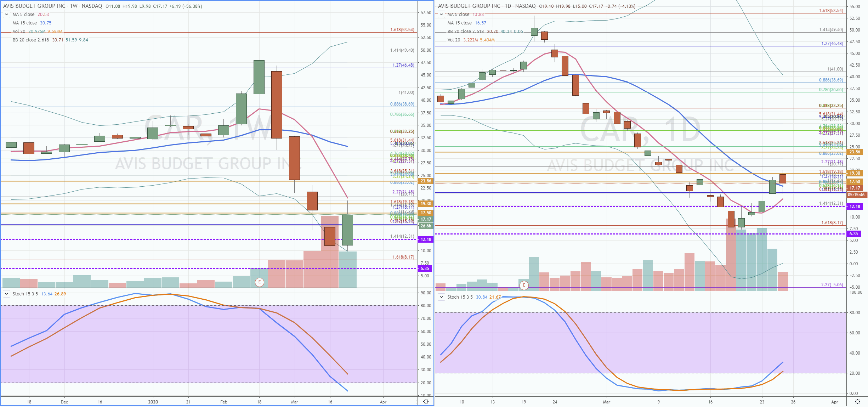Image resolution: width=868 pixels, height=407 pixels.
Task: Click Fib label 1(41.00) on weekly chart
Action: click(x=406, y=92)
